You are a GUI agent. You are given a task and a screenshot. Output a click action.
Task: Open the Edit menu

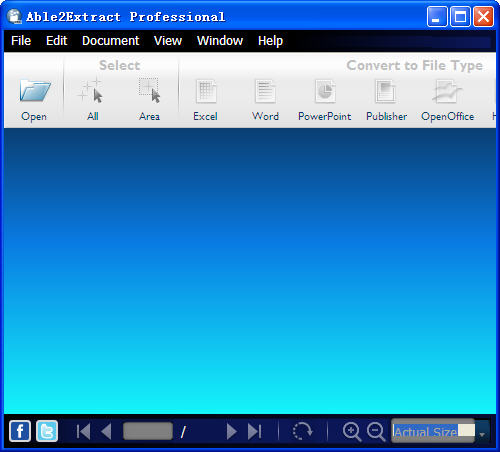pos(56,41)
